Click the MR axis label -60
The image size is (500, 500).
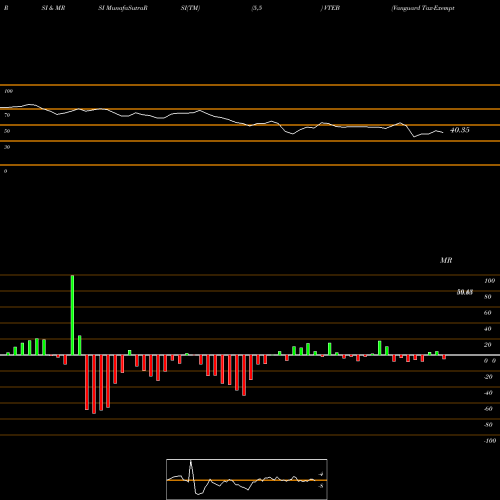(488, 409)
